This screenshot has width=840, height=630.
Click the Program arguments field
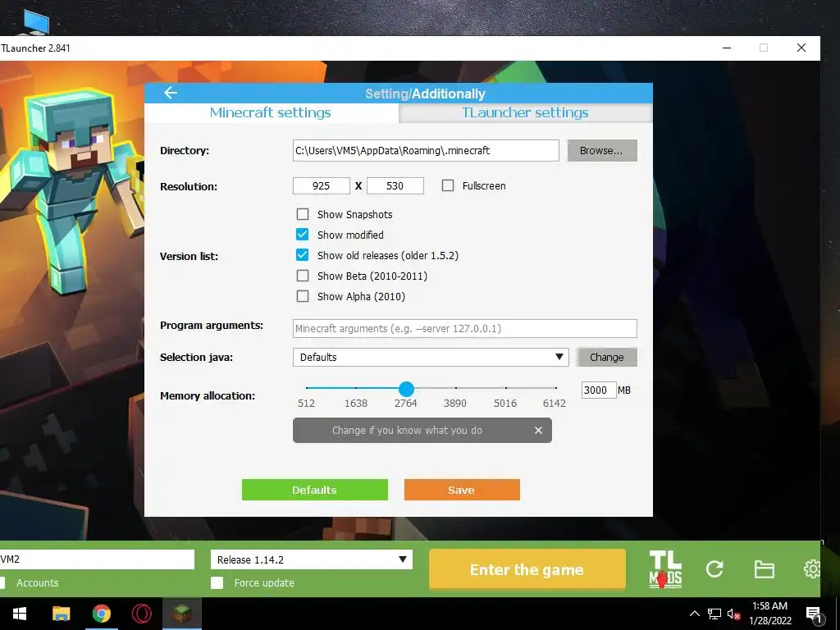click(x=465, y=328)
